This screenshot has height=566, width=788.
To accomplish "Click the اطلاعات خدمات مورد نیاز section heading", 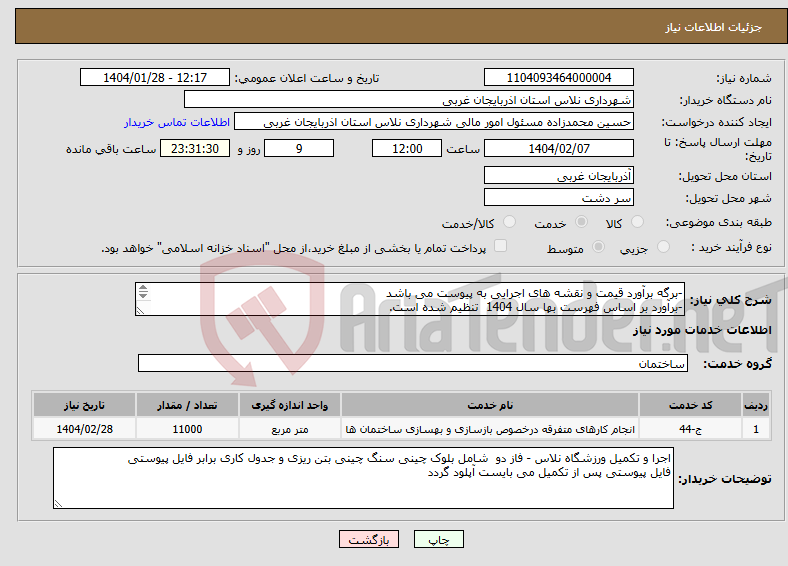I will tap(702, 330).
